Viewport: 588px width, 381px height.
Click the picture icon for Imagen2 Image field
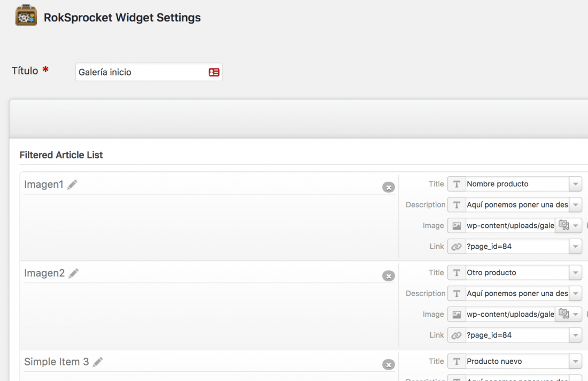pyautogui.click(x=457, y=314)
